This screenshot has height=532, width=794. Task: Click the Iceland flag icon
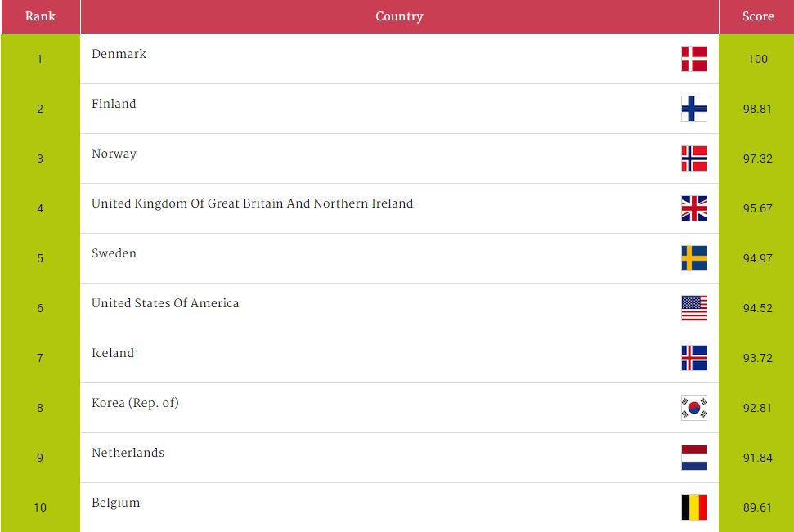[x=693, y=358]
